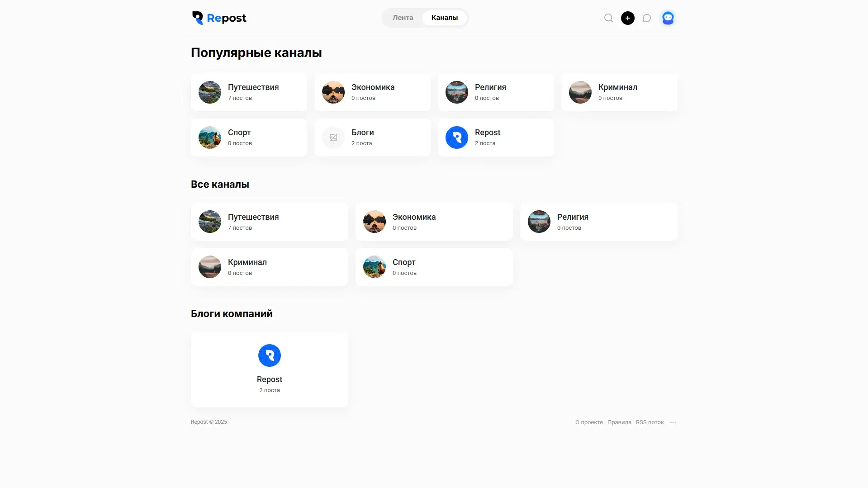Open the Правила footer link
This screenshot has height=488, width=868.
pos(619,422)
